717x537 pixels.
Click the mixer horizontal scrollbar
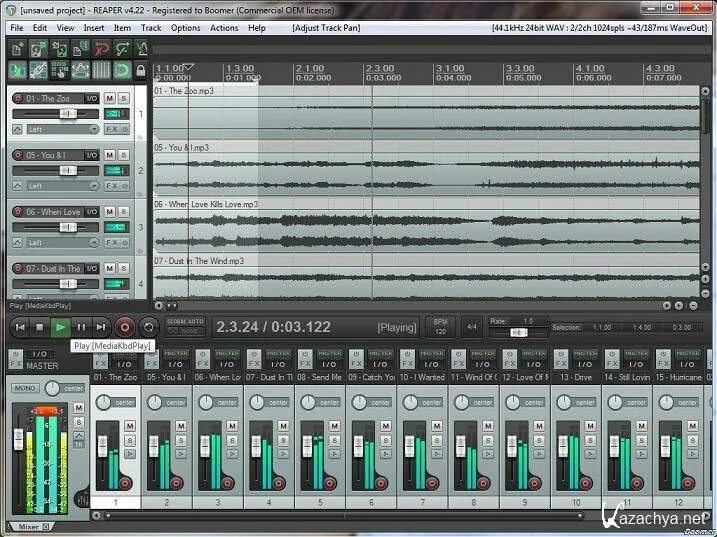tap(344, 516)
